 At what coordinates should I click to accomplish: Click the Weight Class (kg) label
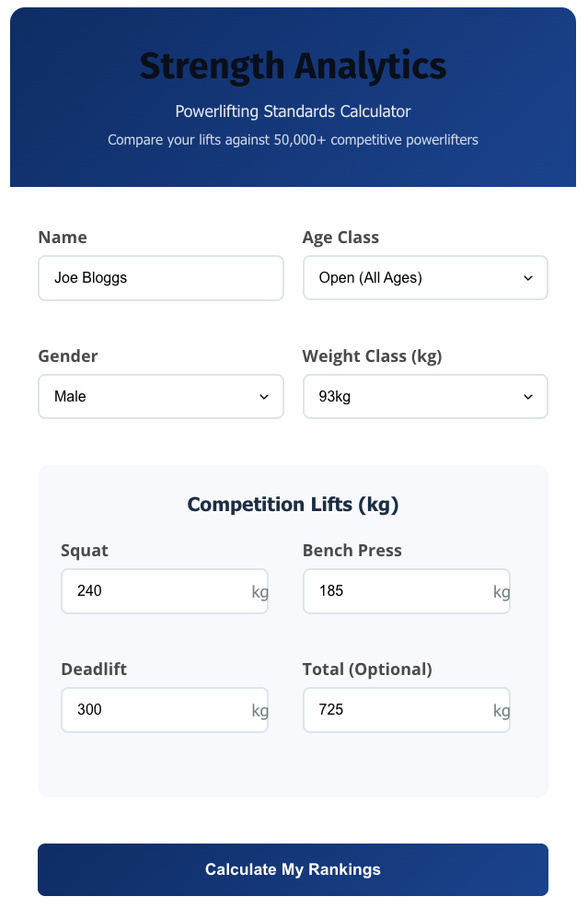tap(372, 356)
